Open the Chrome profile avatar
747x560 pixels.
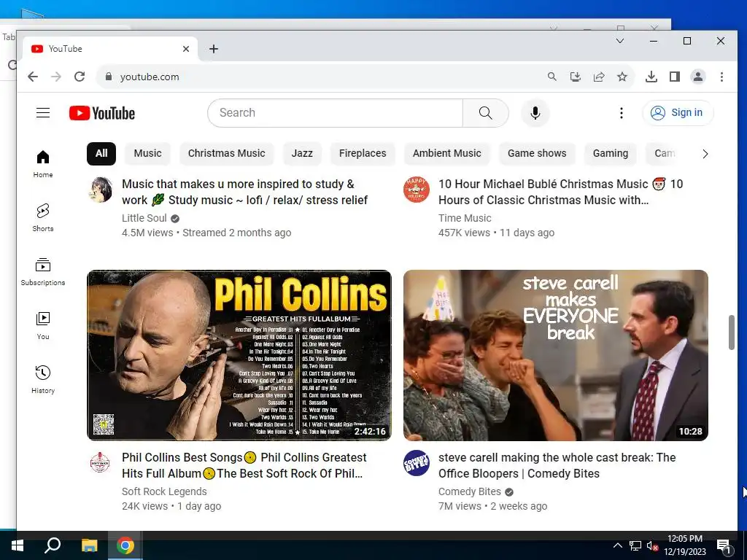pyautogui.click(x=698, y=77)
